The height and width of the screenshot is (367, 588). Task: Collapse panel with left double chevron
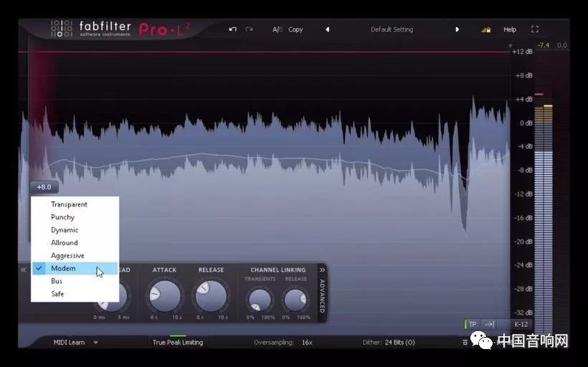(24, 270)
